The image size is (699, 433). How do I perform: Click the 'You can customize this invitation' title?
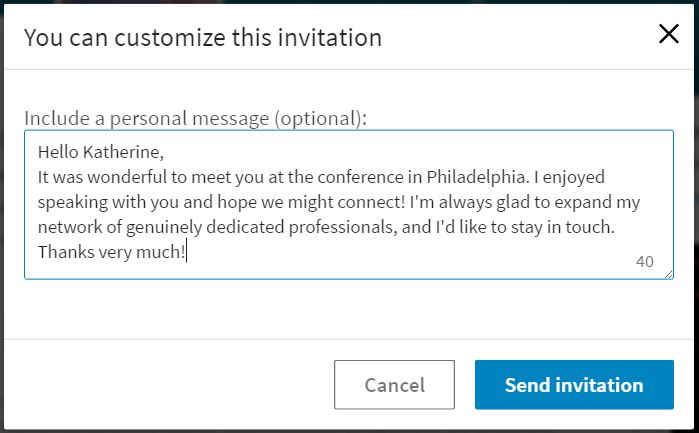tap(203, 38)
